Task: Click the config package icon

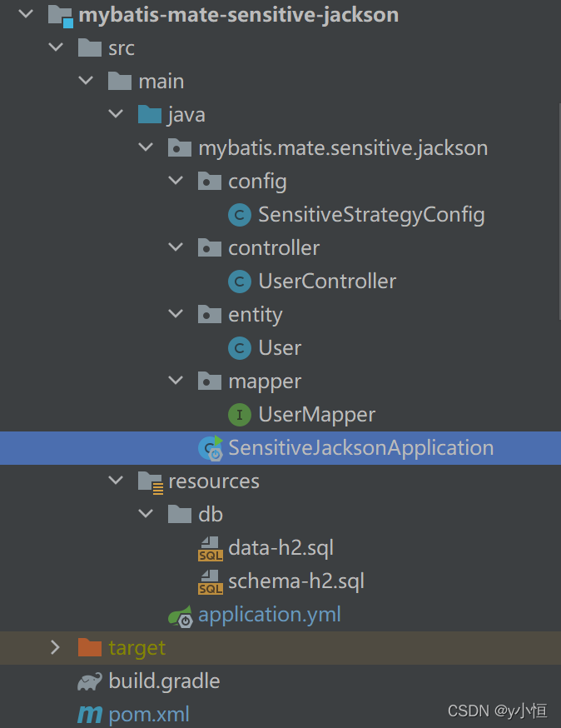Action: (209, 181)
